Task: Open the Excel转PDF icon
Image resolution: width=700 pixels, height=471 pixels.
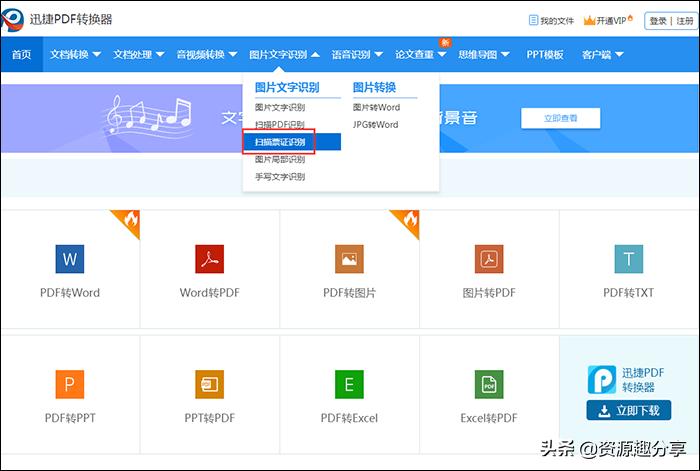Action: click(x=489, y=384)
